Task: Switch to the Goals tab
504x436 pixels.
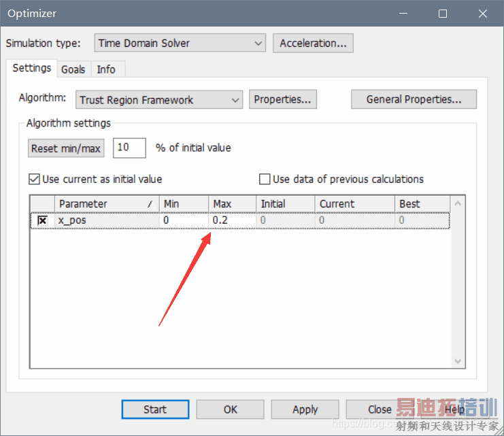Action: point(73,69)
